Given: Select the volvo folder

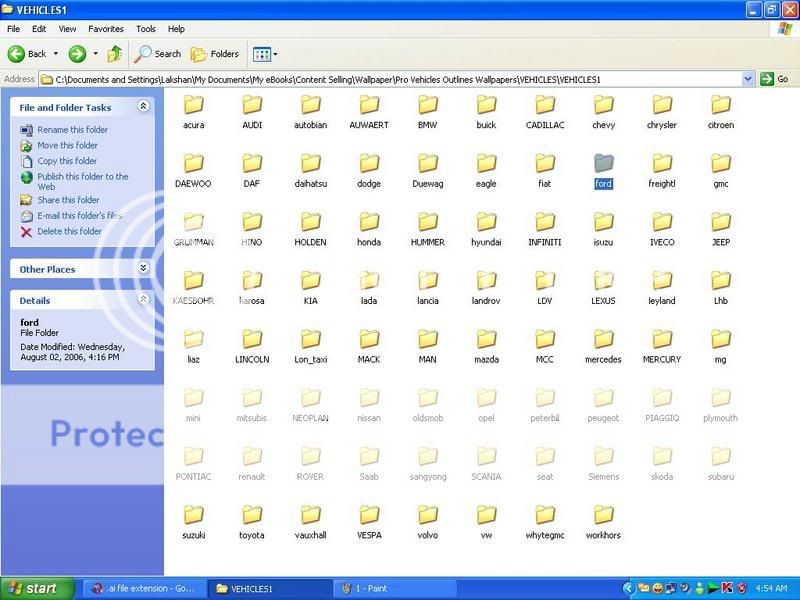Looking at the screenshot, I should click(428, 523).
